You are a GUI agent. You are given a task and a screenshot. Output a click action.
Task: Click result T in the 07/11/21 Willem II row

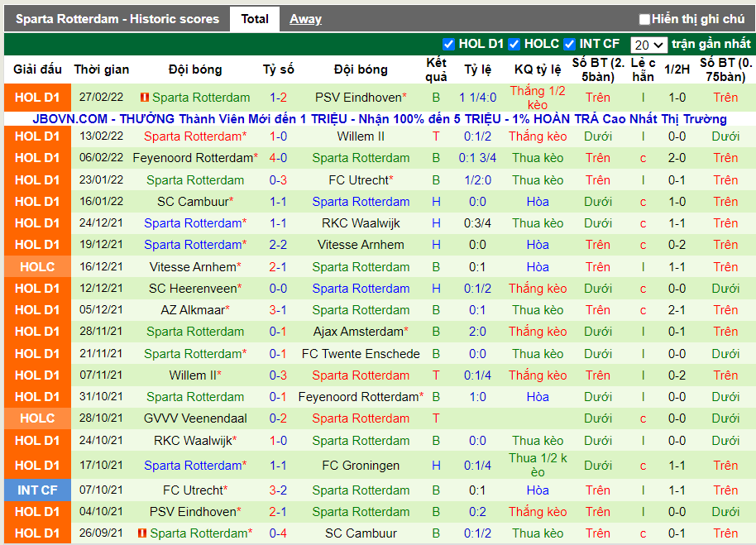pos(436,375)
